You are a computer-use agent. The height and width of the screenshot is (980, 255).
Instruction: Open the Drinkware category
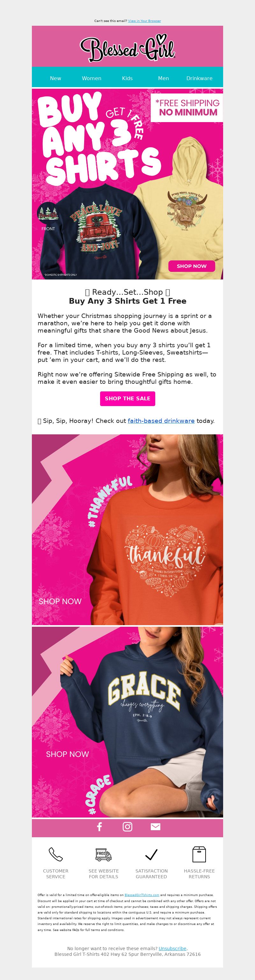199,78
